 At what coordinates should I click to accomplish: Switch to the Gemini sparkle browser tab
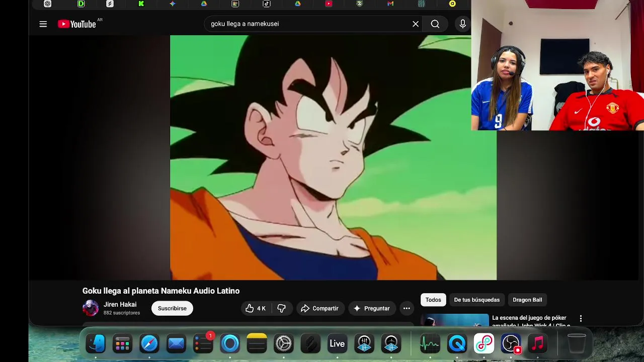(172, 4)
